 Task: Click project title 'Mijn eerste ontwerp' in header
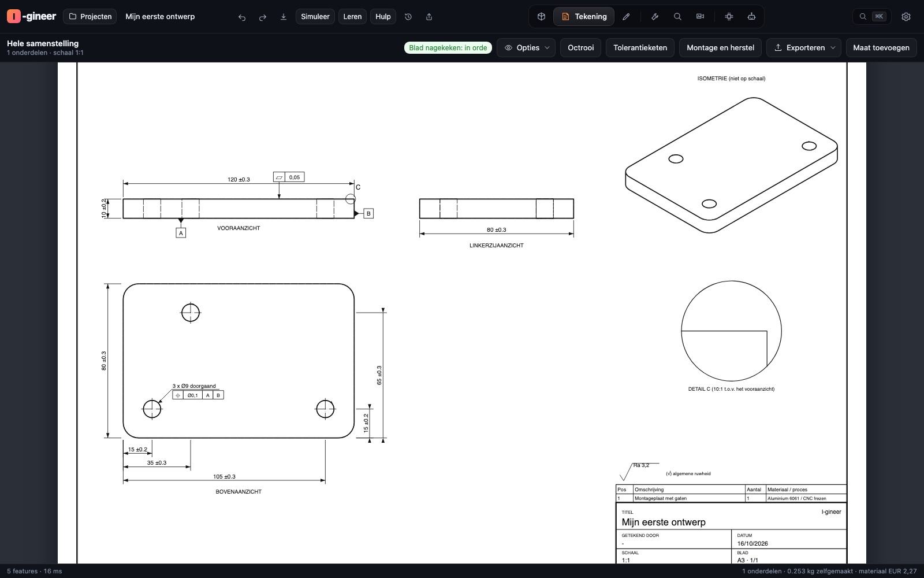coord(160,17)
